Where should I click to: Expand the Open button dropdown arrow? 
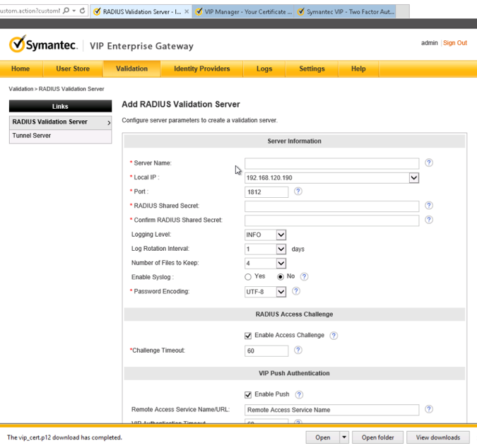[344, 437]
